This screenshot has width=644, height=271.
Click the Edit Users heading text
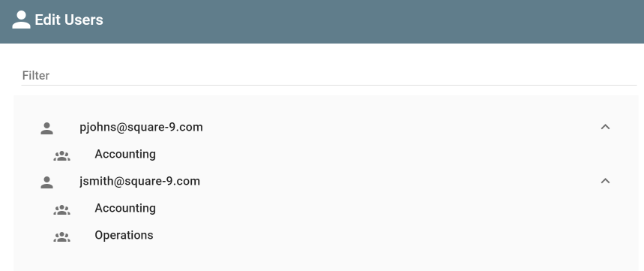click(69, 20)
